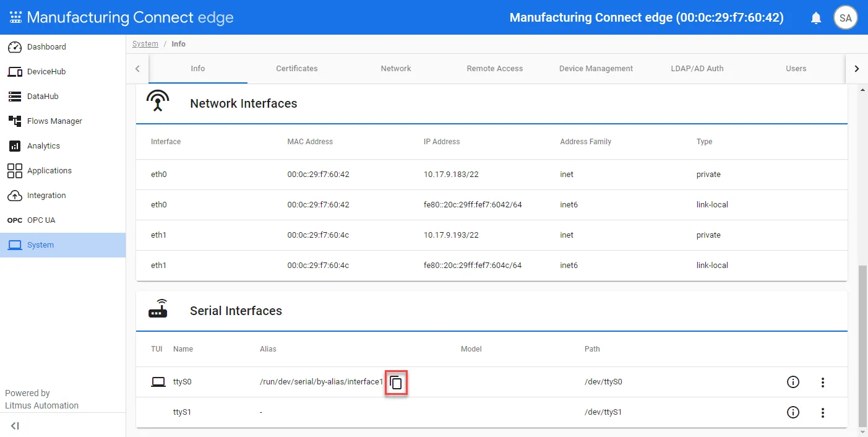Image resolution: width=868 pixels, height=437 pixels.
Task: Copy the ttyS0 alias path
Action: coord(396,383)
